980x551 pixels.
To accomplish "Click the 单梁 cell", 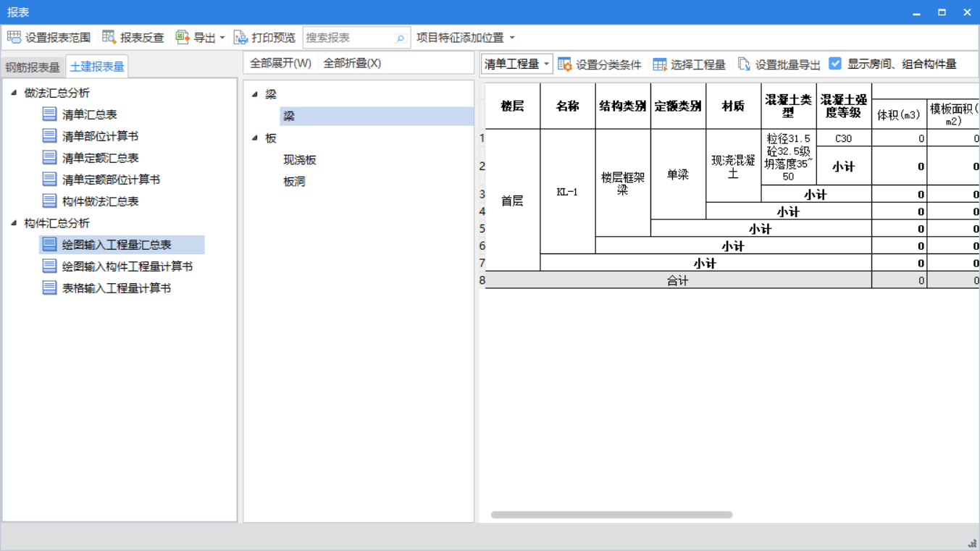I will coord(678,174).
